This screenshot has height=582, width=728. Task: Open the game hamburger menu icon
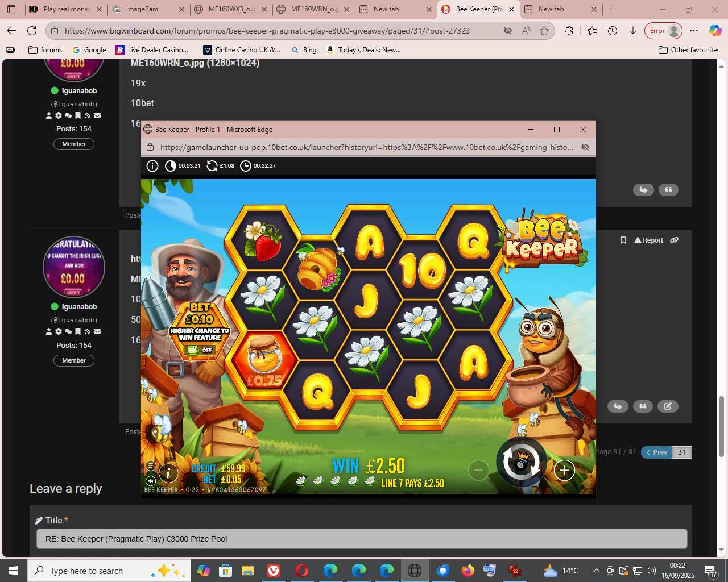(x=151, y=465)
